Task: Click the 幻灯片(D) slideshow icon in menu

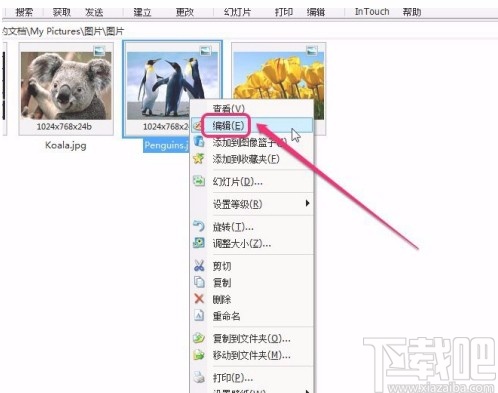Action: 199,181
